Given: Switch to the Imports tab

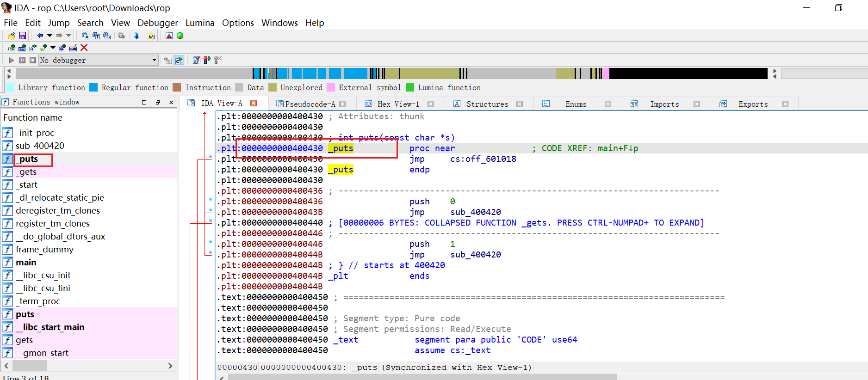Looking at the screenshot, I should coord(664,104).
